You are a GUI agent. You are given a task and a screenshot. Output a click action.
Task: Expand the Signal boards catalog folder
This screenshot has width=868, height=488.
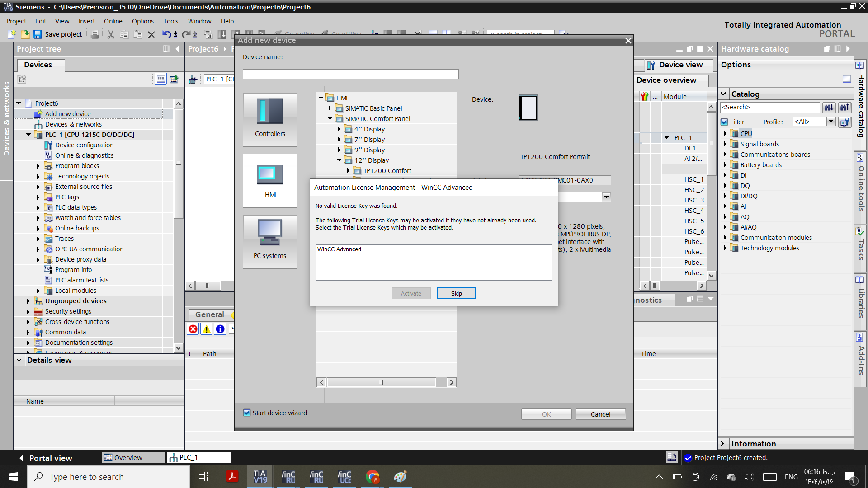(x=725, y=144)
